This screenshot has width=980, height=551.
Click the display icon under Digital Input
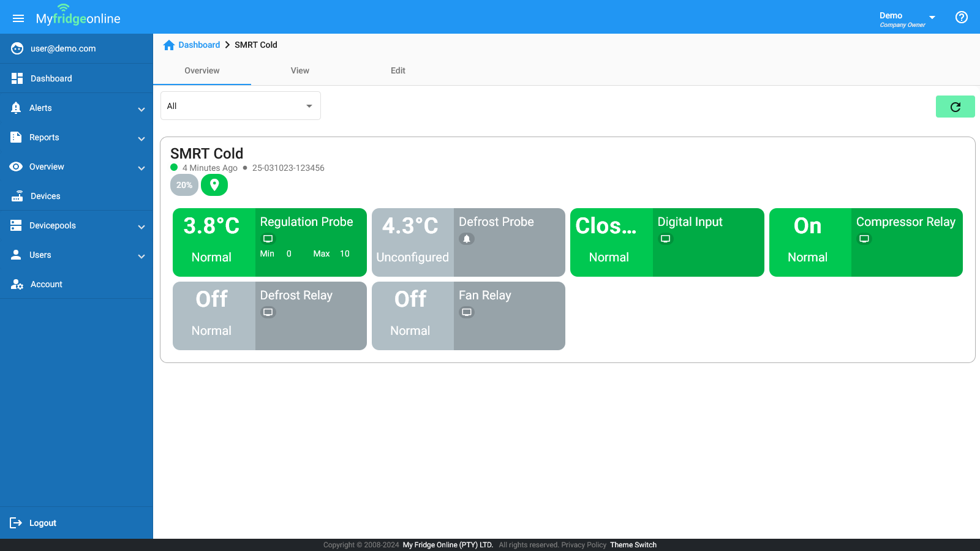[665, 239]
